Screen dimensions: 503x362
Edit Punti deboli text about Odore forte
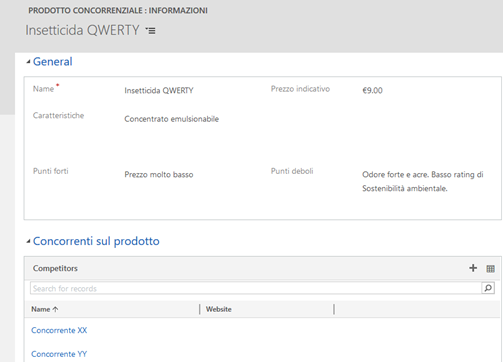pyautogui.click(x=423, y=182)
